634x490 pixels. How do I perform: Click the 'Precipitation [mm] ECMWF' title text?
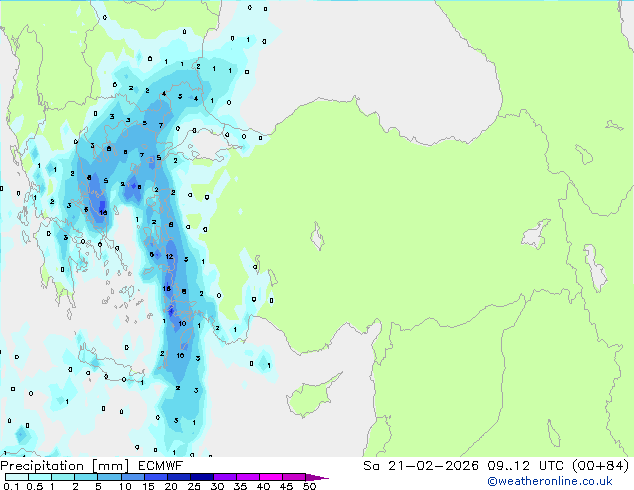(92, 466)
